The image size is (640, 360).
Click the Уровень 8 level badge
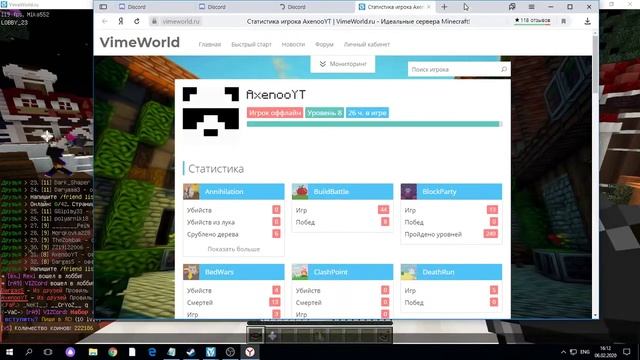point(324,113)
